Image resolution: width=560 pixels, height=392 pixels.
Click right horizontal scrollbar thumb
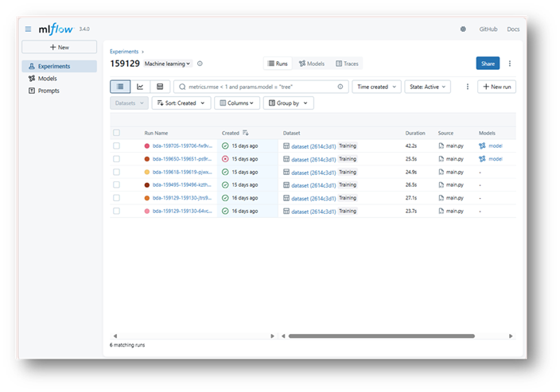(x=382, y=336)
